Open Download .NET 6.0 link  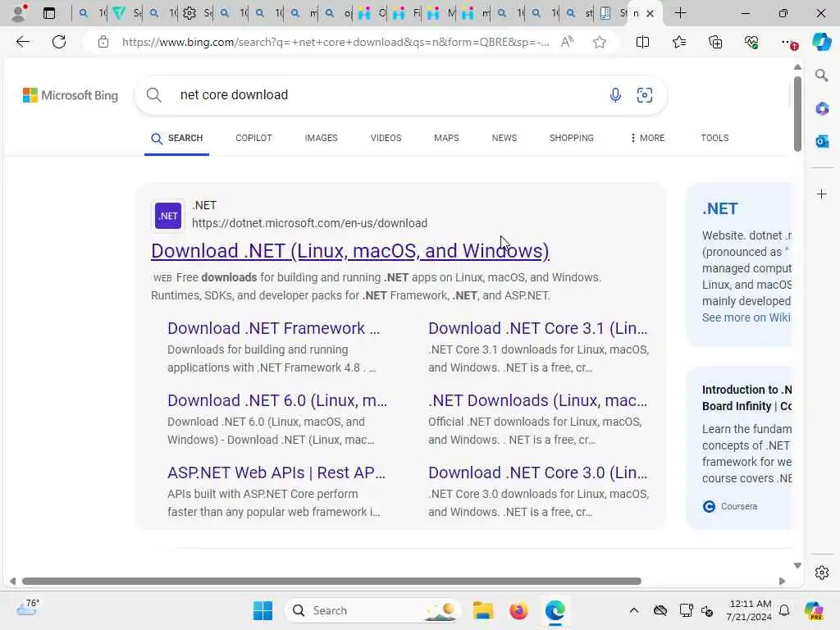click(x=277, y=400)
